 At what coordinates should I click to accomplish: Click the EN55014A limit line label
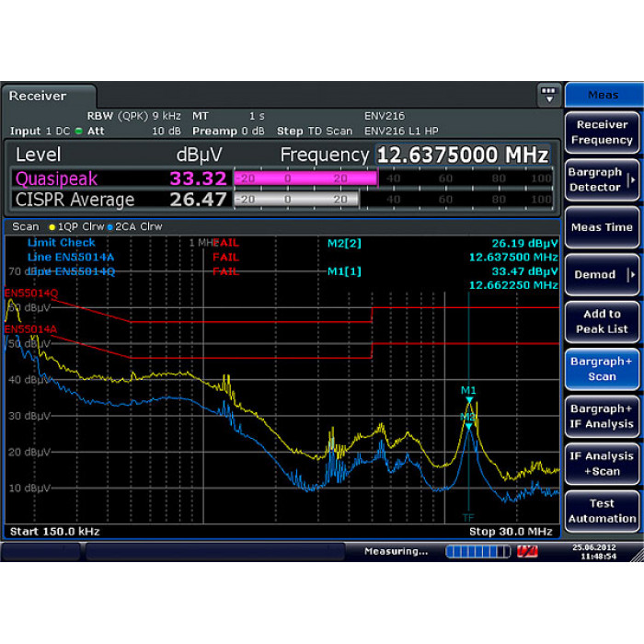click(x=30, y=329)
